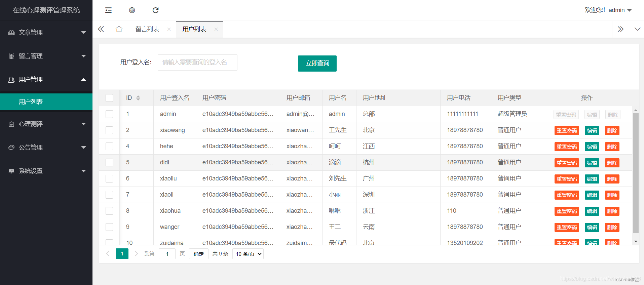This screenshot has width=644, height=285.
Task: Check the row checkbox for xiaohua
Action: tap(109, 211)
